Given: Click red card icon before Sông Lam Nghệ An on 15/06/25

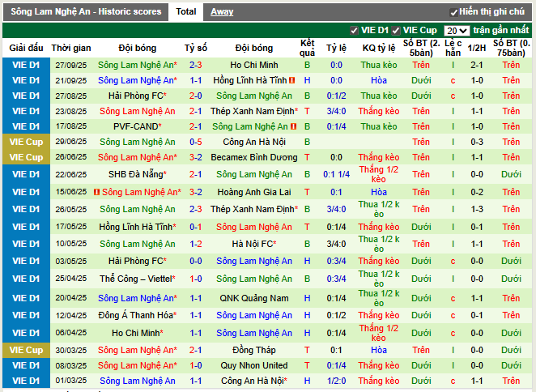Looking at the screenshot, I should (96, 192).
